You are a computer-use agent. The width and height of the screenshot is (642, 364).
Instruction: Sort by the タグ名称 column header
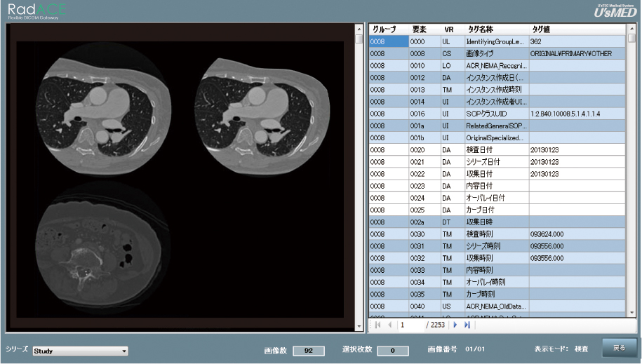pos(480,29)
